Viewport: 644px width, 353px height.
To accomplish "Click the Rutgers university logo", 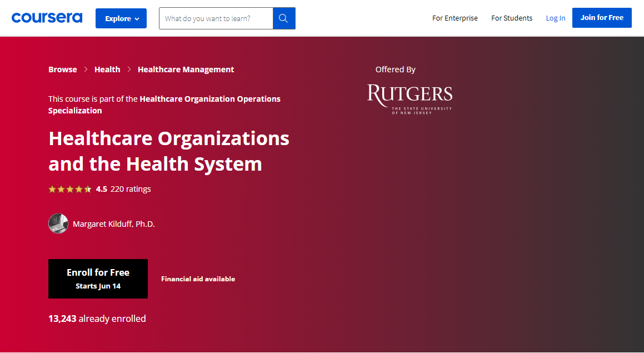I will pyautogui.click(x=410, y=99).
